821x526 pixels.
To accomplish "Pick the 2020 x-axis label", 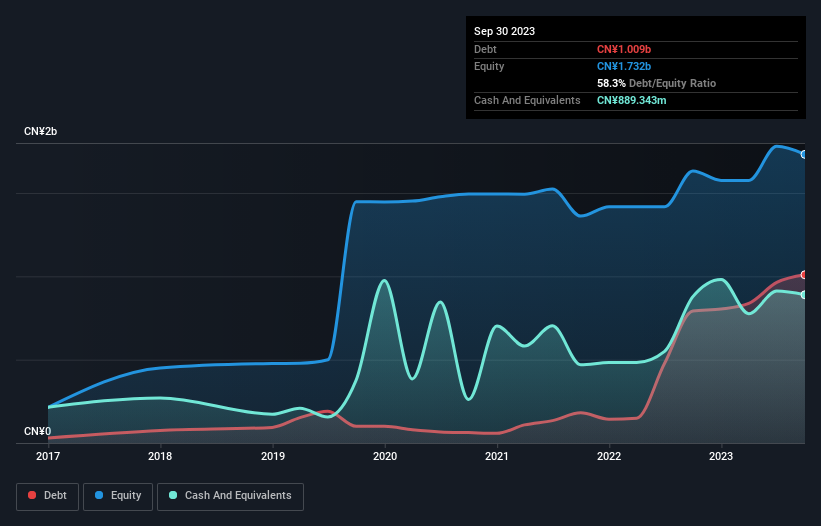I will pyautogui.click(x=385, y=457).
